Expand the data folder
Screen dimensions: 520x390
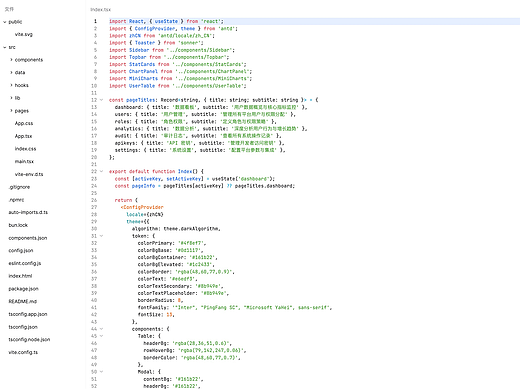pyautogui.click(x=11, y=73)
